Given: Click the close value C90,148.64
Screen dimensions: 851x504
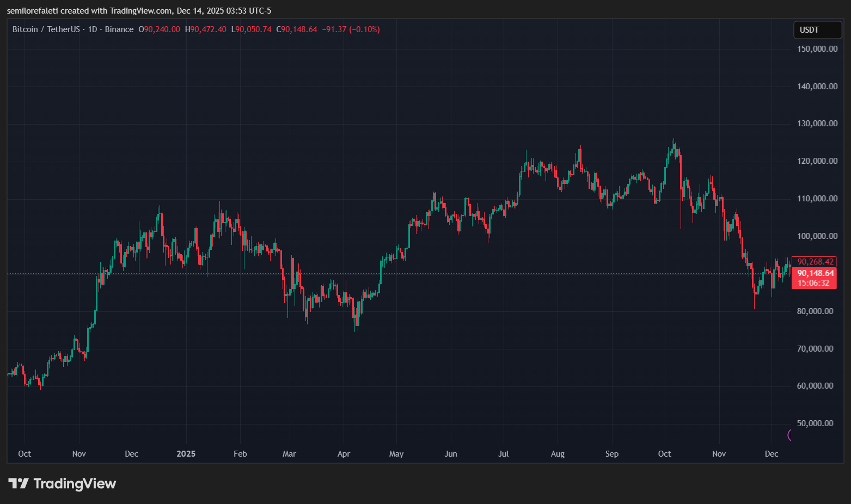Looking at the screenshot, I should pyautogui.click(x=296, y=29).
